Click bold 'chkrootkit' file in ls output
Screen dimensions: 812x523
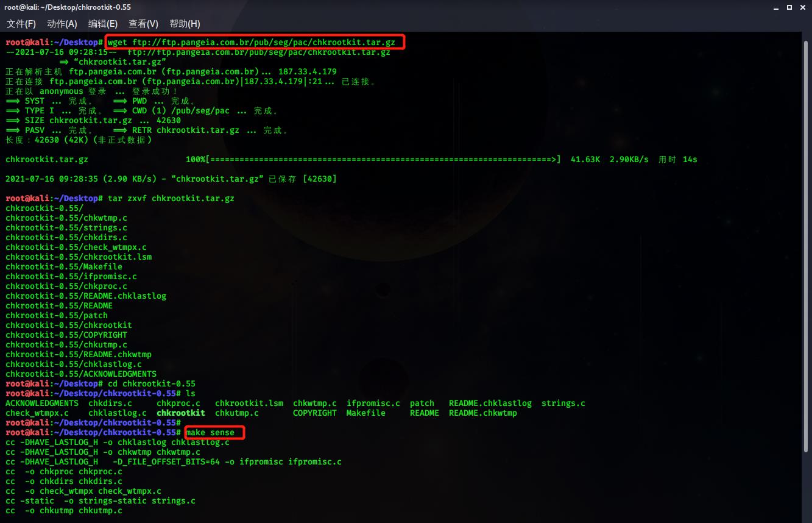[x=181, y=413]
